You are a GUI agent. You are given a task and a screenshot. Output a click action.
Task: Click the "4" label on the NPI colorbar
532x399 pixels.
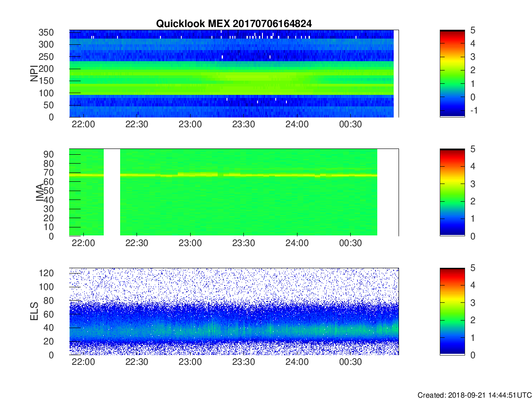coord(473,43)
